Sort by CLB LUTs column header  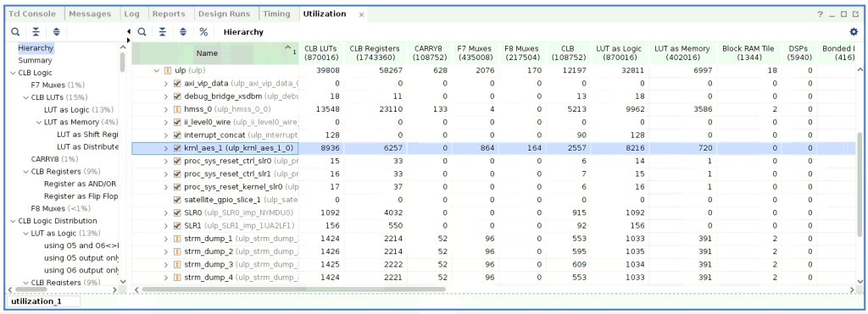pyautogui.click(x=321, y=53)
